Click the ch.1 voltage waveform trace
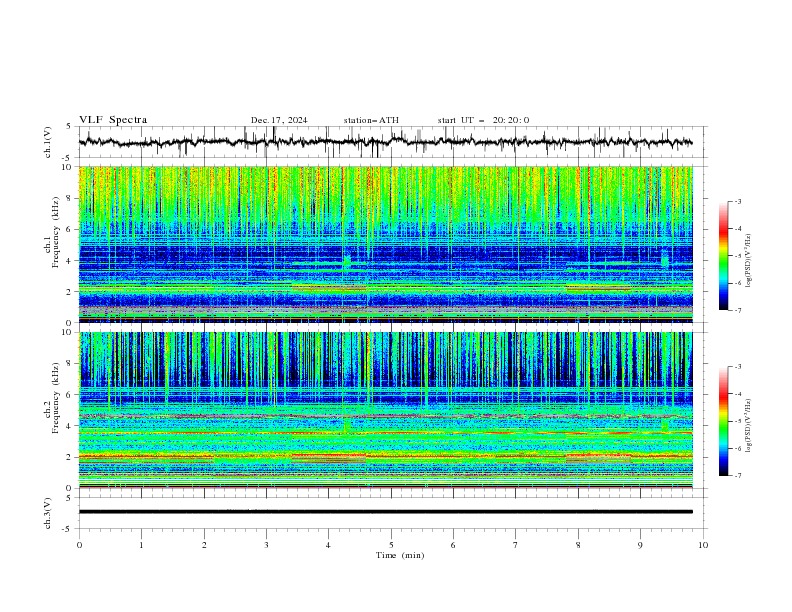The image size is (792, 612). tap(385, 142)
